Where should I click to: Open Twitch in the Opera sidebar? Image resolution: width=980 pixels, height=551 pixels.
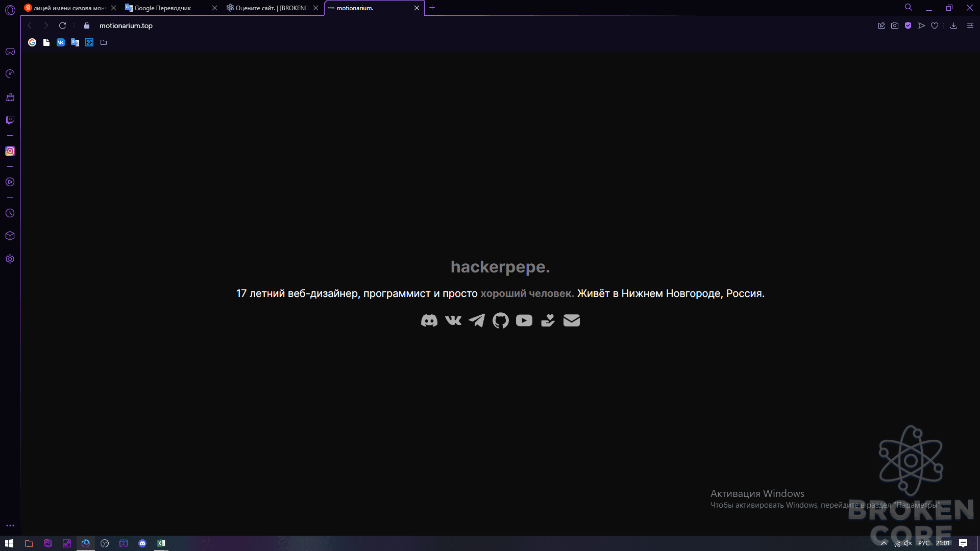tap(10, 120)
